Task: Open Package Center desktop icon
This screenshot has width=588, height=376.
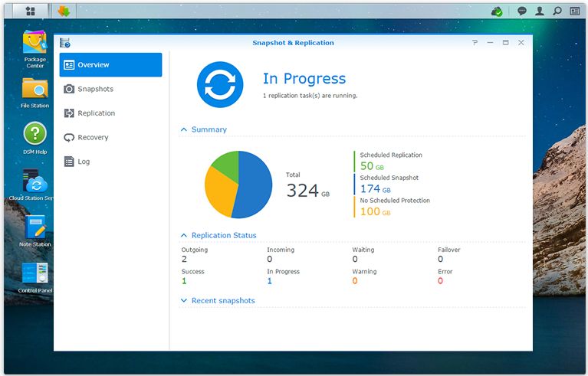Action: [34, 44]
